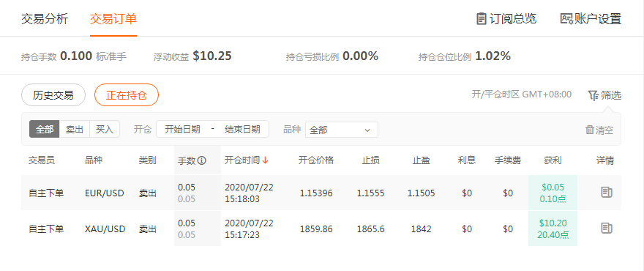The width and height of the screenshot is (644, 271).
Task: Click open price 1.15396
Action: pyautogui.click(x=316, y=193)
